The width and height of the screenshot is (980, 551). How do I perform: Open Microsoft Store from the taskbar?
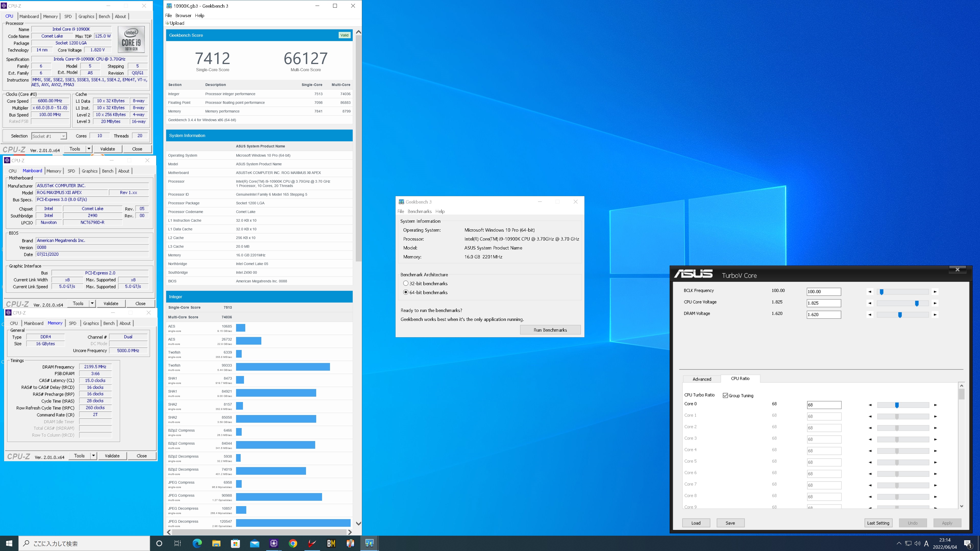[x=236, y=543]
